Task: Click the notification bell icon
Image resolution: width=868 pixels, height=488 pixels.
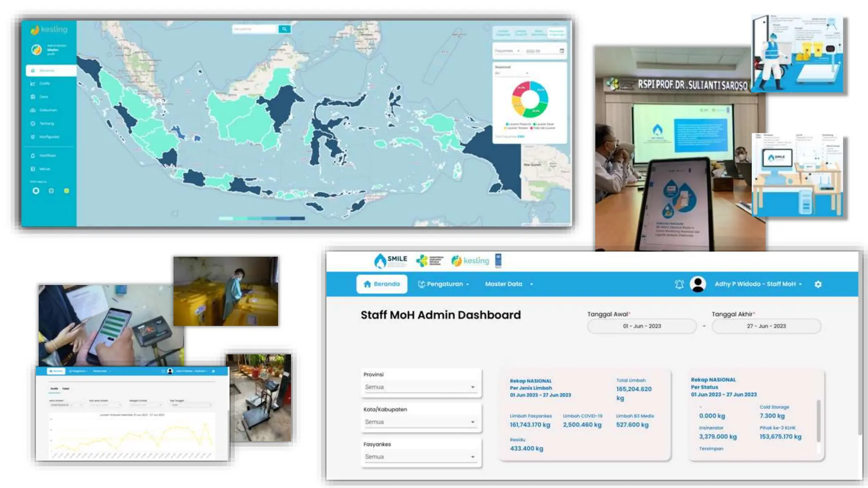Action: click(x=679, y=284)
